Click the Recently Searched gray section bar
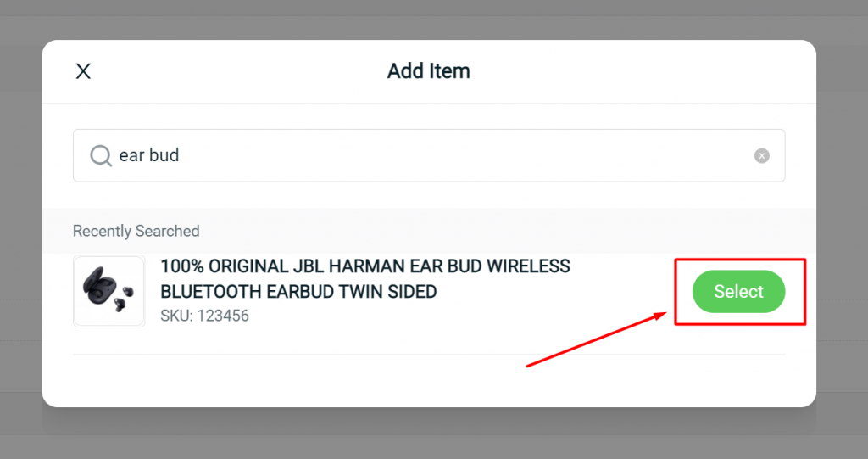The height and width of the screenshot is (459, 868). click(x=429, y=231)
